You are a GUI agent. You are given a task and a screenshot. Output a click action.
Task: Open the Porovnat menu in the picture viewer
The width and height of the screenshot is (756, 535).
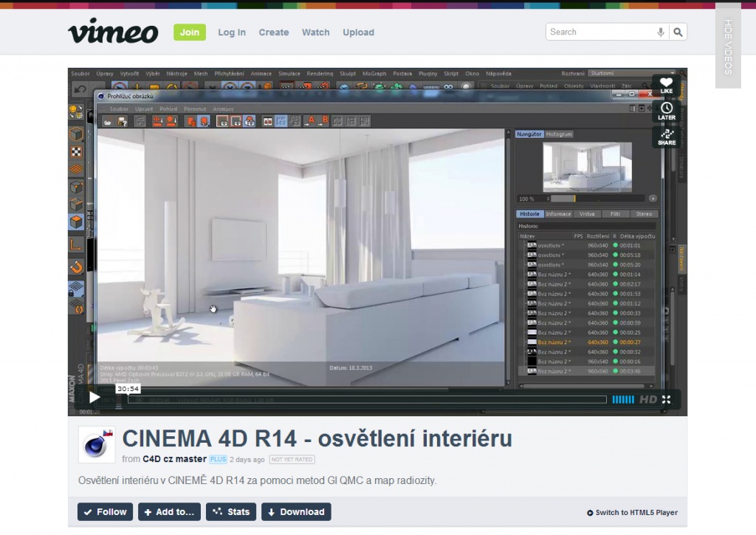(x=195, y=109)
